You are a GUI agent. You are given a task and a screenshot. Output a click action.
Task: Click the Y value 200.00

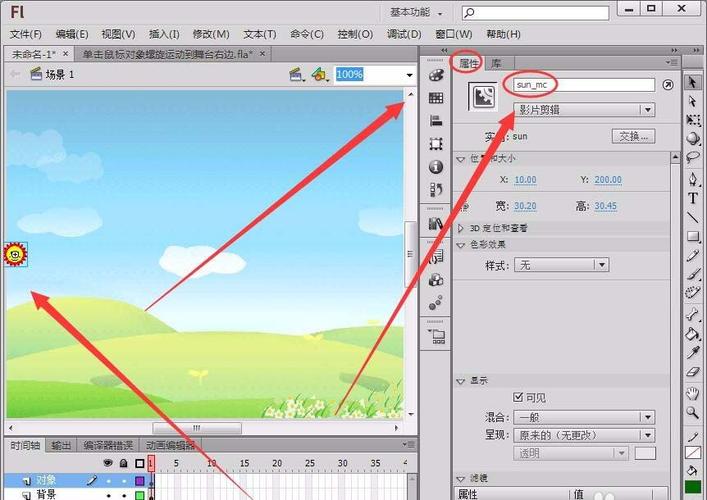(608, 179)
